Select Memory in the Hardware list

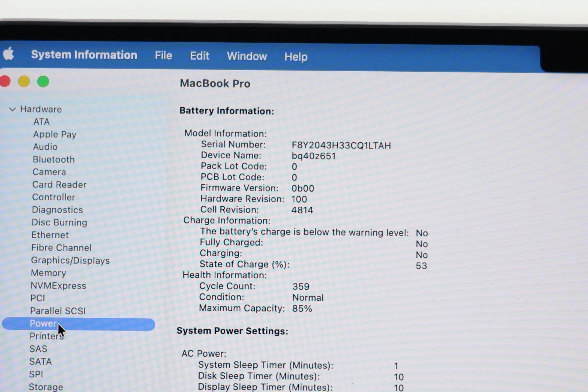[x=49, y=273]
